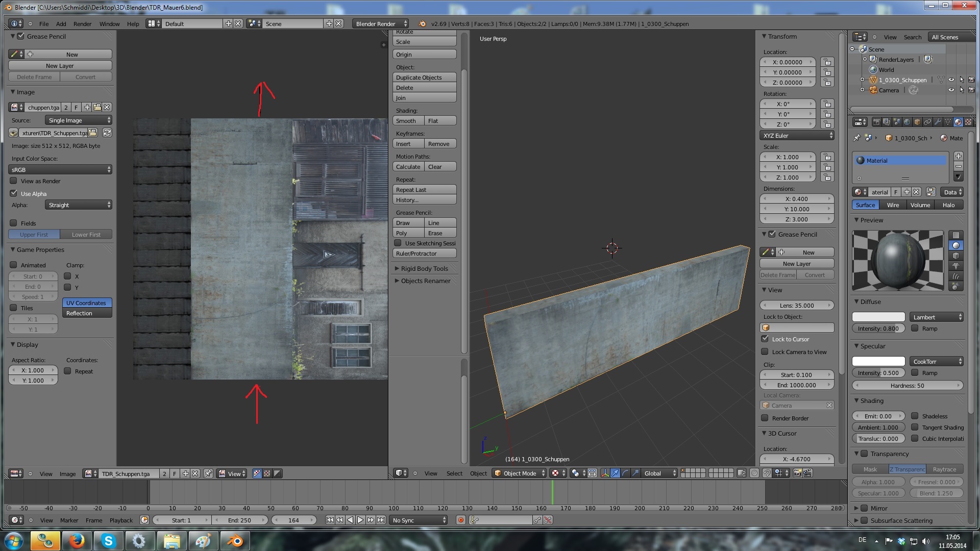The height and width of the screenshot is (551, 980).
Task: Open the Object Mode dropdown
Action: pos(520,473)
